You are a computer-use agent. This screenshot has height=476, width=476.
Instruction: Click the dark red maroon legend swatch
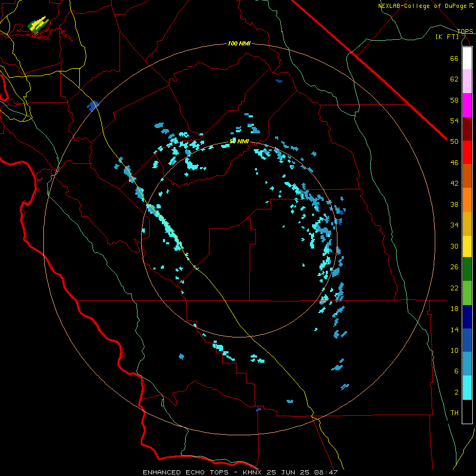(467, 129)
